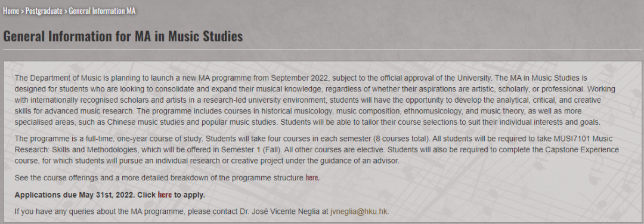Click the 'September 2022' text in first paragraph
Viewport: 644px width, 224px height.
[x=300, y=78]
